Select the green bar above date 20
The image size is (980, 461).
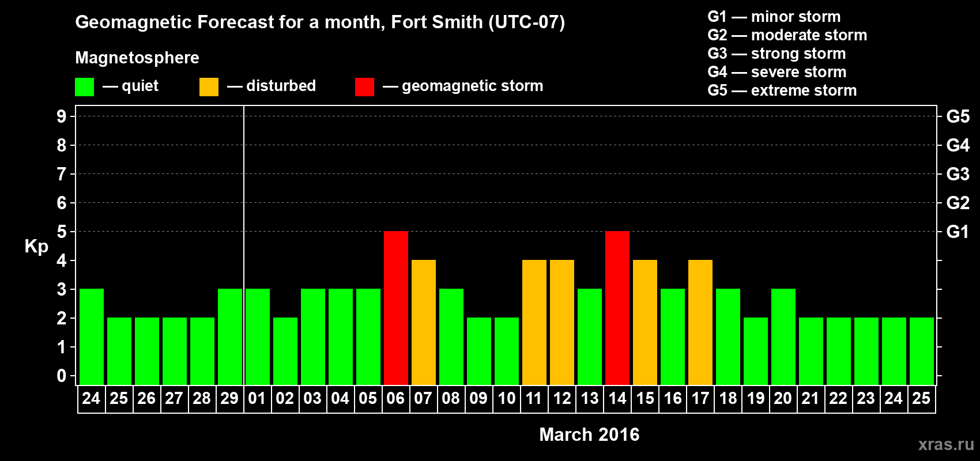[783, 337]
